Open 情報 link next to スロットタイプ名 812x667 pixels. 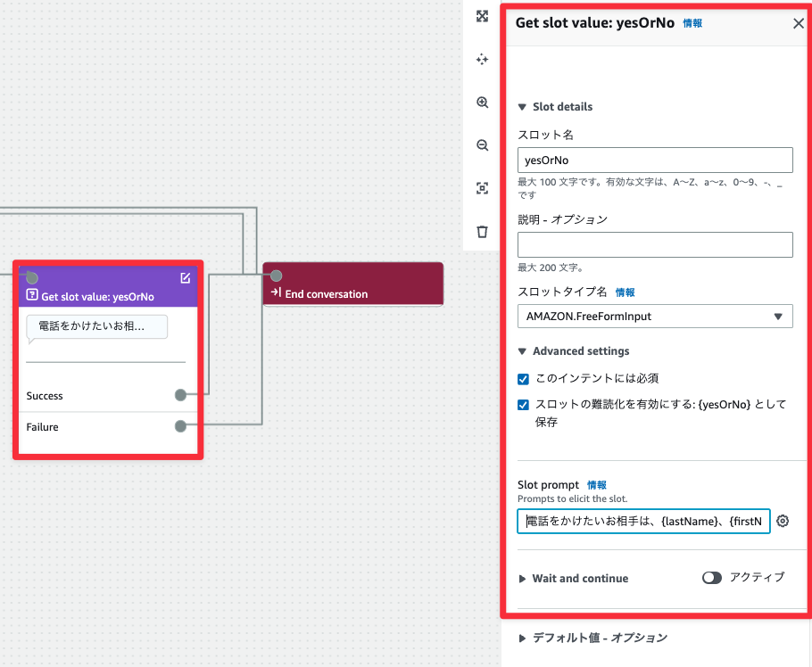625,292
